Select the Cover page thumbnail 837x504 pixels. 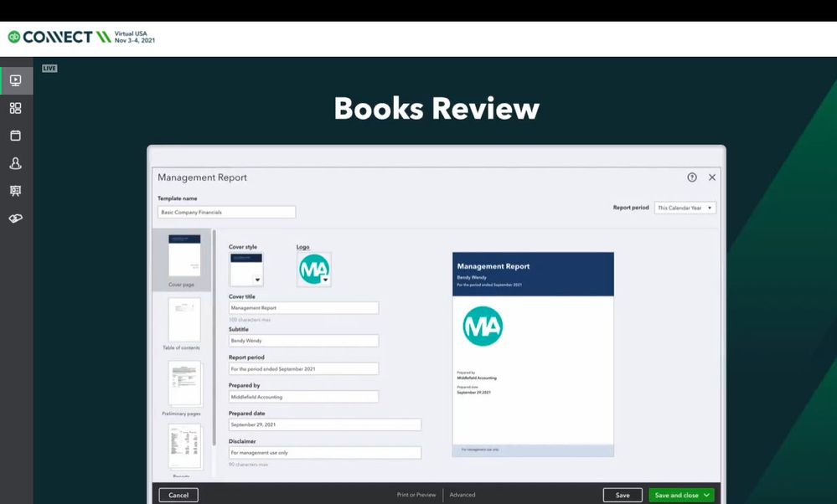pyautogui.click(x=184, y=255)
